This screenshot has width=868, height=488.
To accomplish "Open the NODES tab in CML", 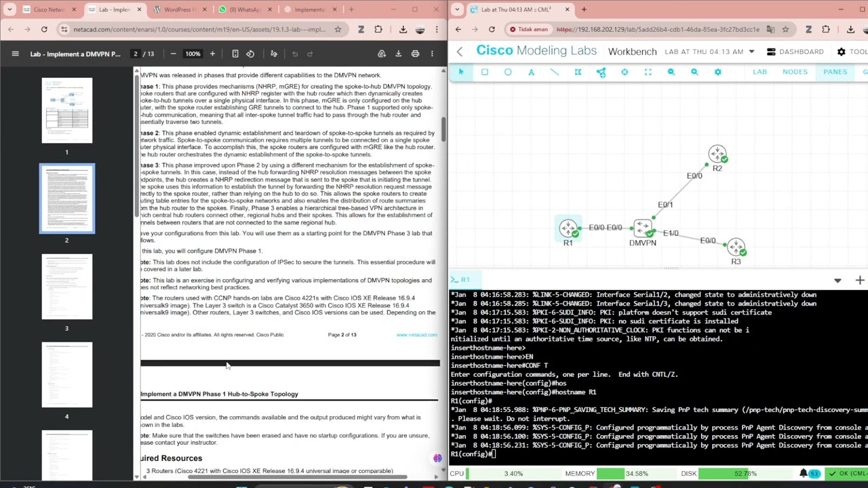I will (x=795, y=72).
